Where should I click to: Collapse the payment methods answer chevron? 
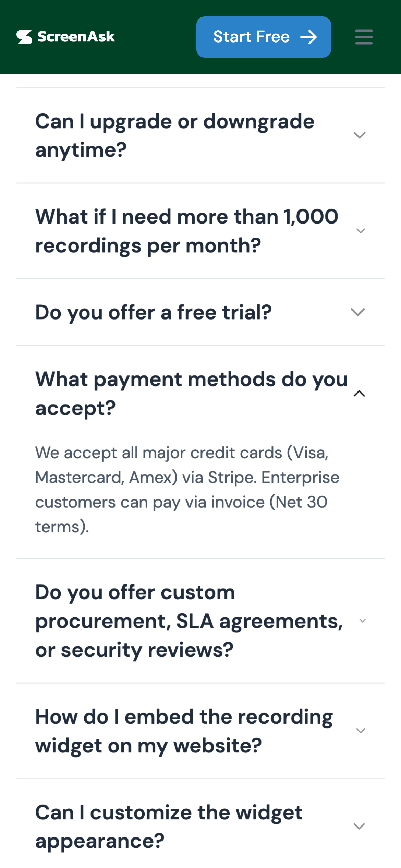pyautogui.click(x=359, y=394)
